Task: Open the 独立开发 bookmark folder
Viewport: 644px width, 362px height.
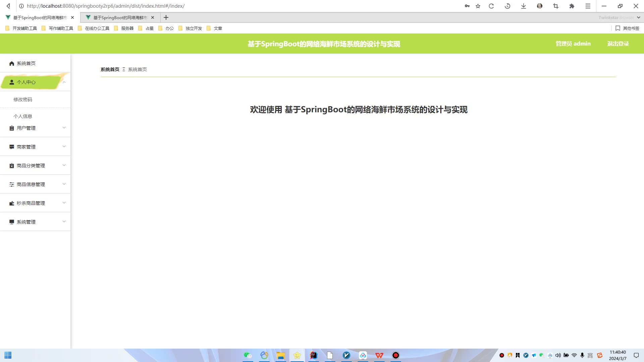Action: [190, 28]
